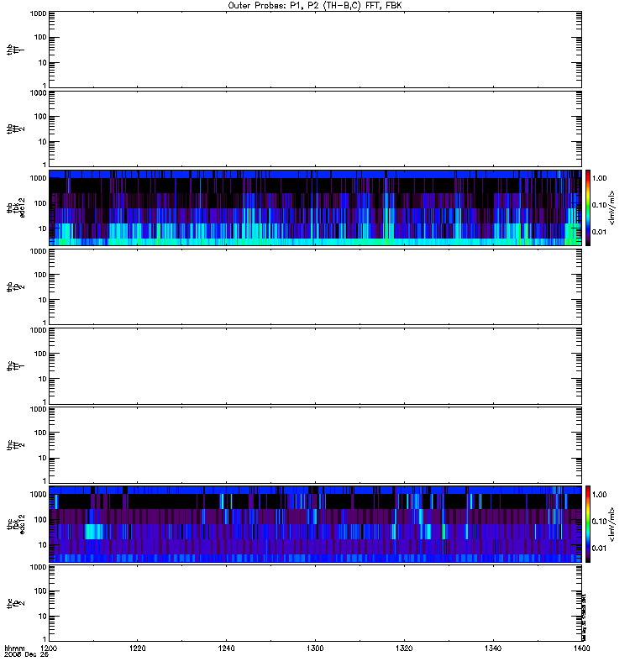This screenshot has width=630, height=672.
Task: Click the 'hhmm' axis unit label
Action: pos(14,648)
